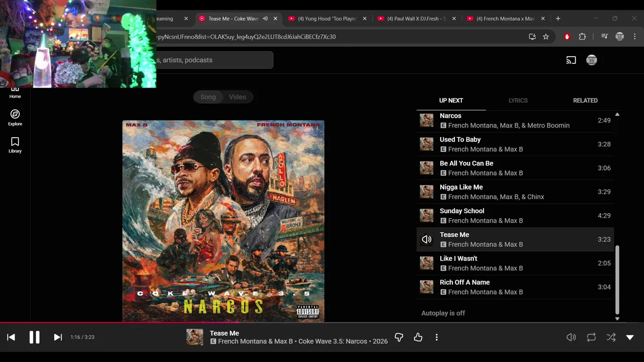Screen dimensions: 644x362
Task: Skip to the previous track
Action: point(11,337)
